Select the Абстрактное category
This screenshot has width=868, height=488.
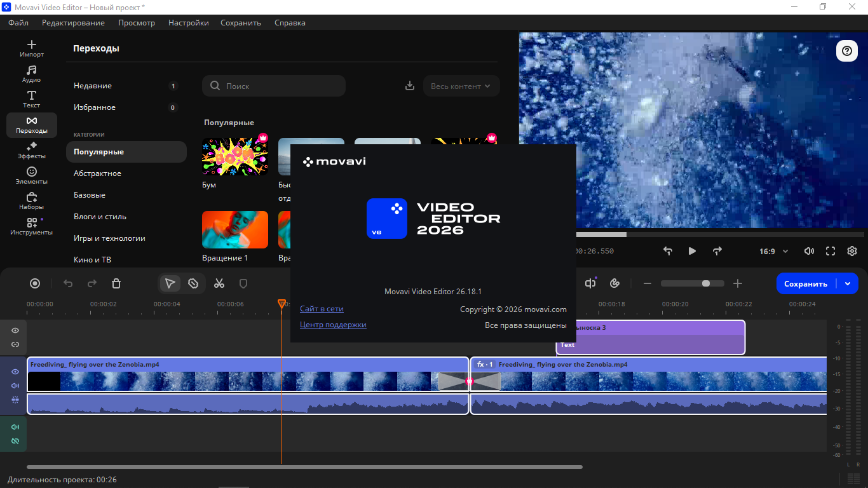coord(126,173)
